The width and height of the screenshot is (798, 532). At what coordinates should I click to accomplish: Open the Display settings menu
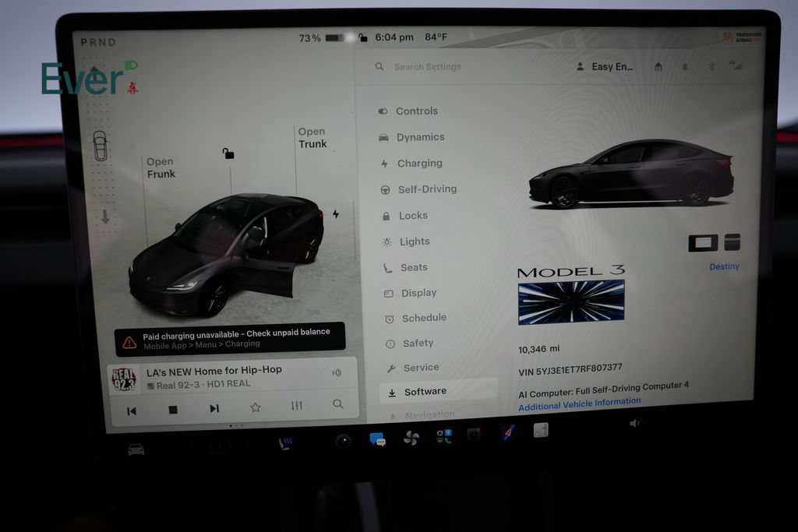pyautogui.click(x=410, y=293)
